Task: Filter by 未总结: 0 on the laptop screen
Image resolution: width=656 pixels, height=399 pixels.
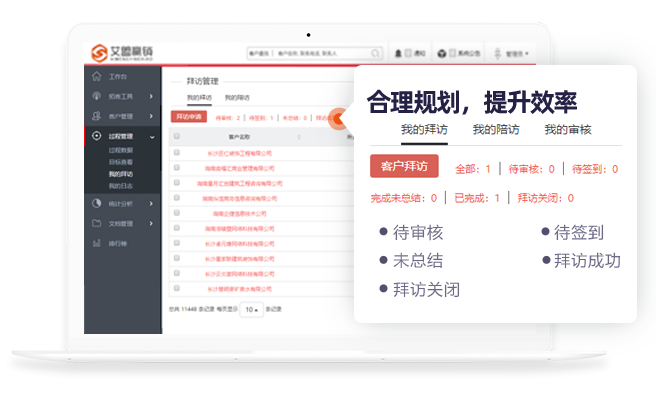Action: [295, 118]
